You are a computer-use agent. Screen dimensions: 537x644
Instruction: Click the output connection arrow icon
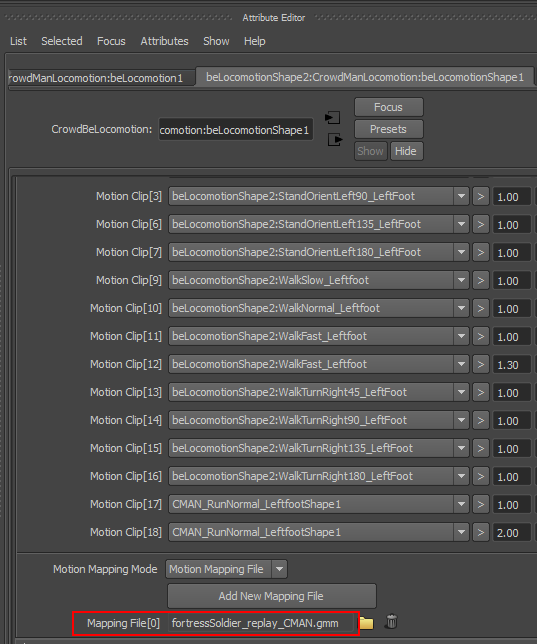(335, 140)
